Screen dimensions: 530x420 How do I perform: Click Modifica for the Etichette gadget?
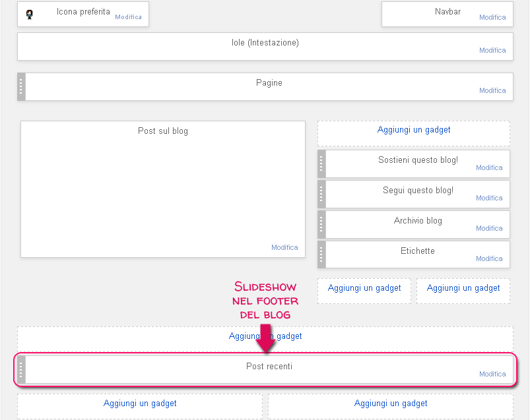[489, 259]
